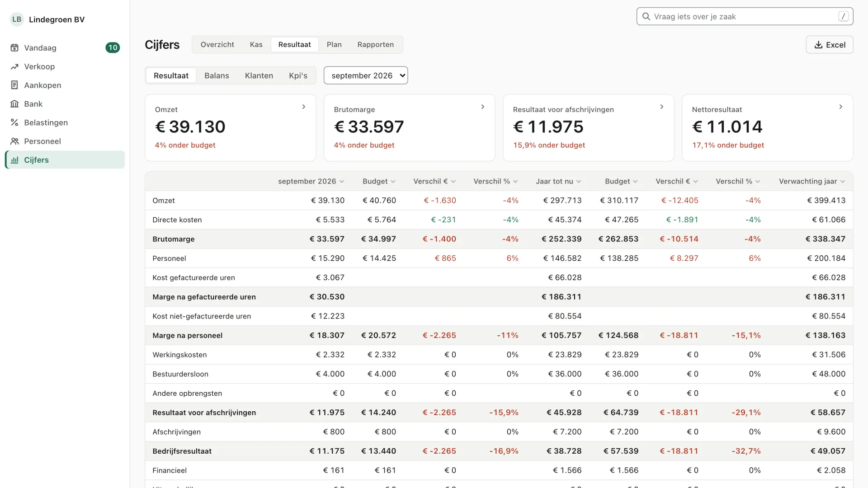Click the slash shortcut badge in search
The image size is (868, 488).
(x=843, y=17)
